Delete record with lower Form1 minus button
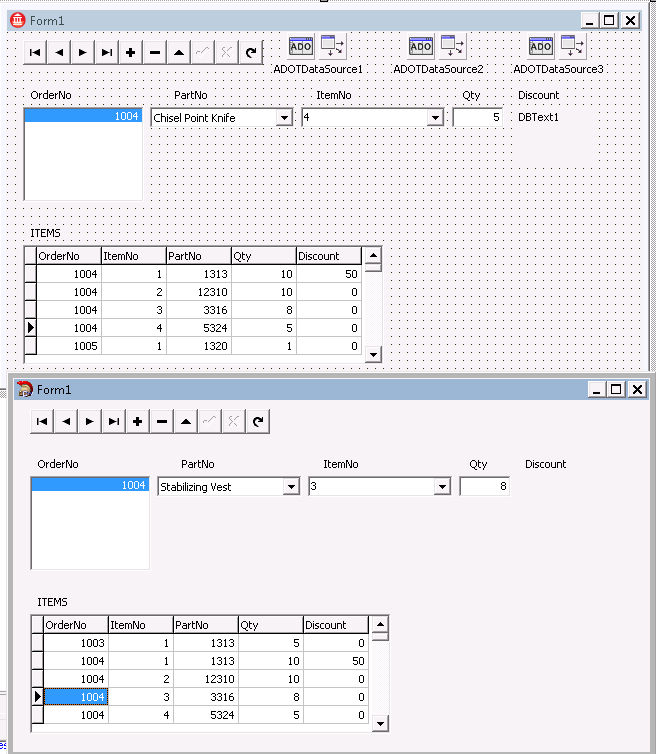 click(x=162, y=422)
